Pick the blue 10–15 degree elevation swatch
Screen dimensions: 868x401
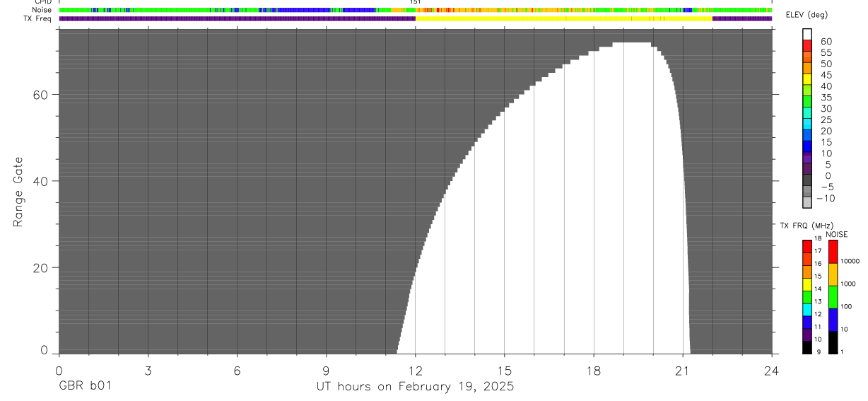coord(807,148)
